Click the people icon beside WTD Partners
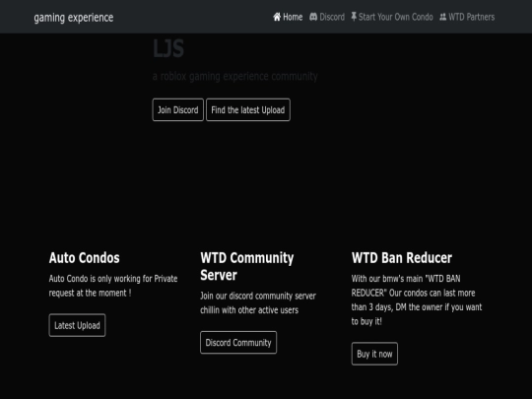The image size is (532, 399). point(442,17)
